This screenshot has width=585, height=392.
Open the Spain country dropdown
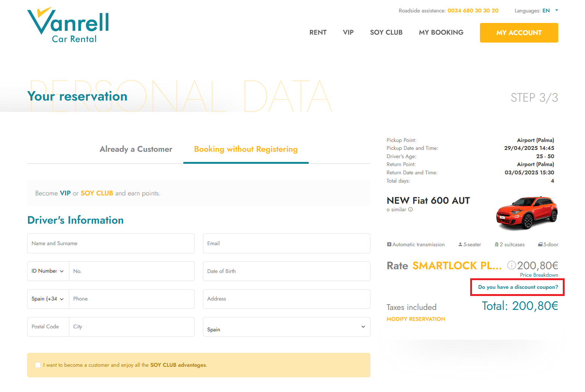point(286,327)
